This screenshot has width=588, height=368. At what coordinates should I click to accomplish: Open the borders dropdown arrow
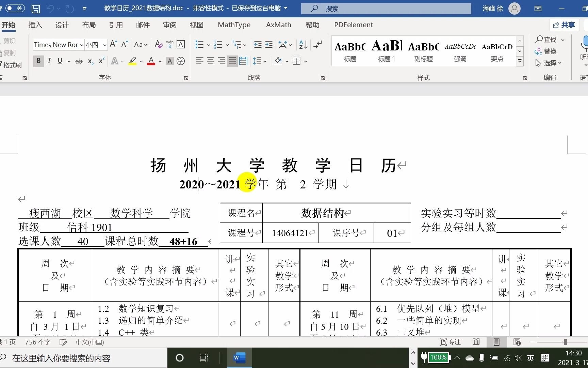point(306,61)
